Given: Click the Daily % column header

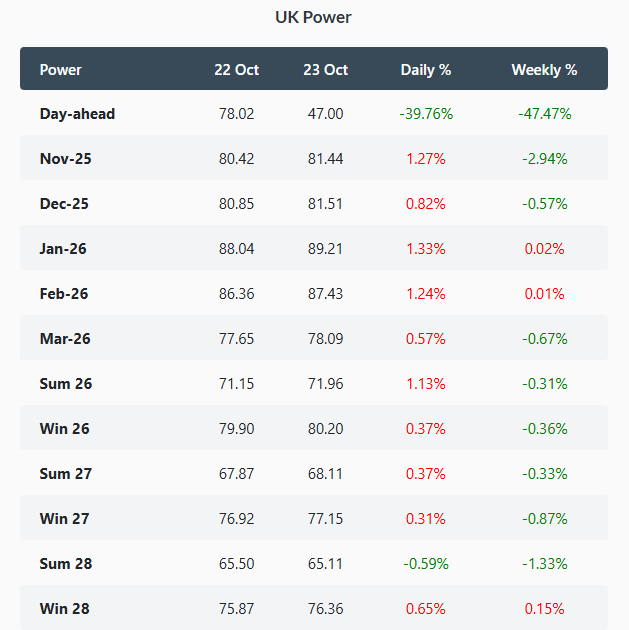Looking at the screenshot, I should pos(426,70).
